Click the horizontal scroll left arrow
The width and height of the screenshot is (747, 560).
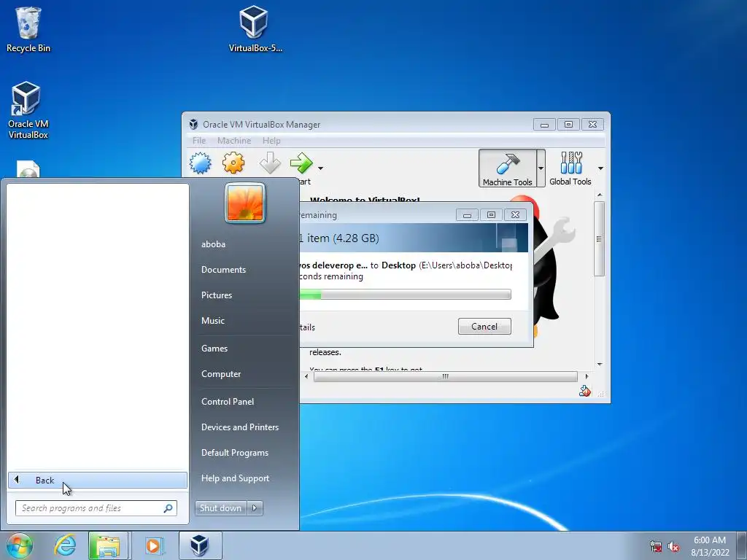pyautogui.click(x=306, y=377)
